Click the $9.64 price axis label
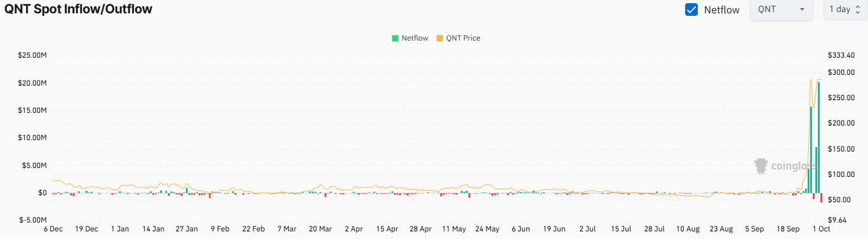868x239 pixels. tap(838, 221)
